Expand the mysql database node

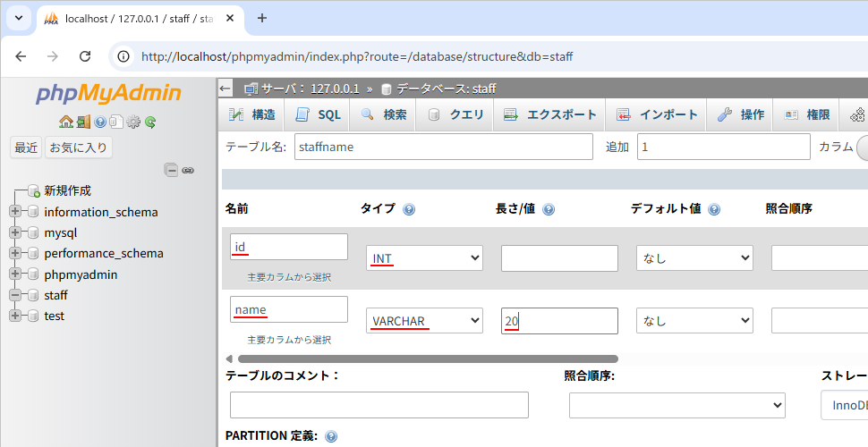15,232
